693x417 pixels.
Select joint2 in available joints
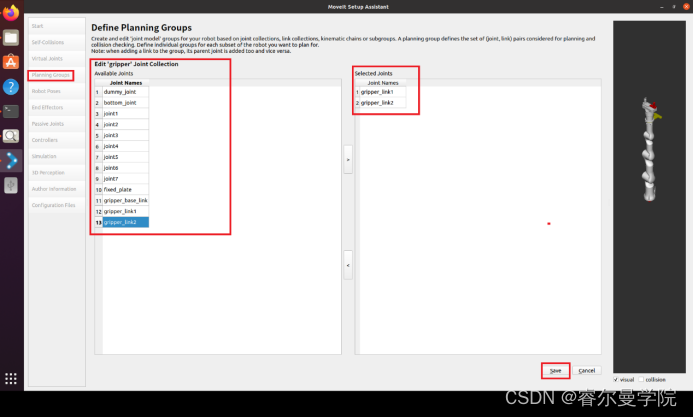click(126, 125)
